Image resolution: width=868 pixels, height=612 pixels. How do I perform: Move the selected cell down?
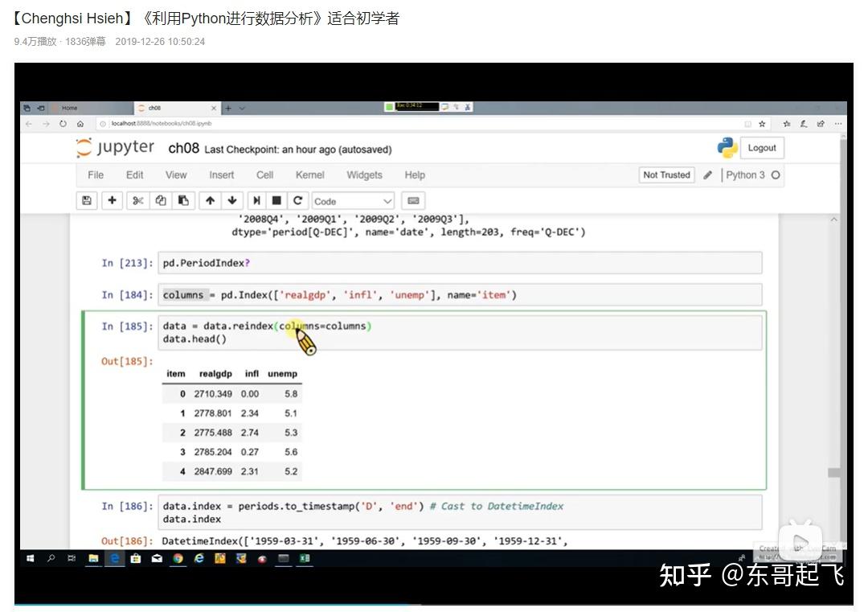pyautogui.click(x=232, y=200)
